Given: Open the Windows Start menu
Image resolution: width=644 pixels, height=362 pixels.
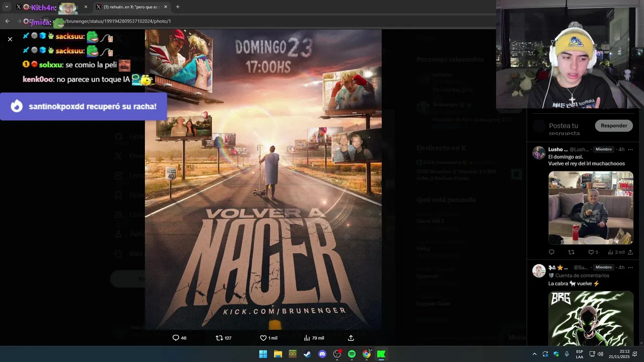Looking at the screenshot, I should 263,354.
